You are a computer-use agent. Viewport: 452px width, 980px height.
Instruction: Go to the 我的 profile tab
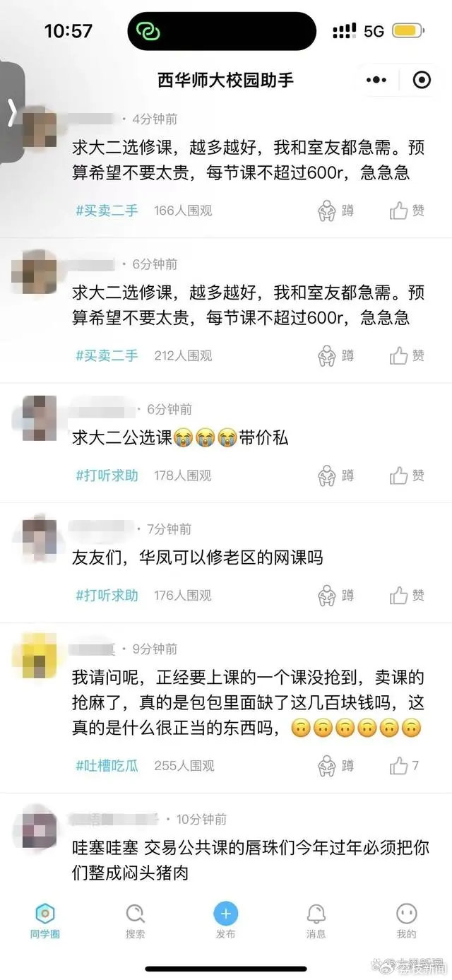[x=407, y=921]
